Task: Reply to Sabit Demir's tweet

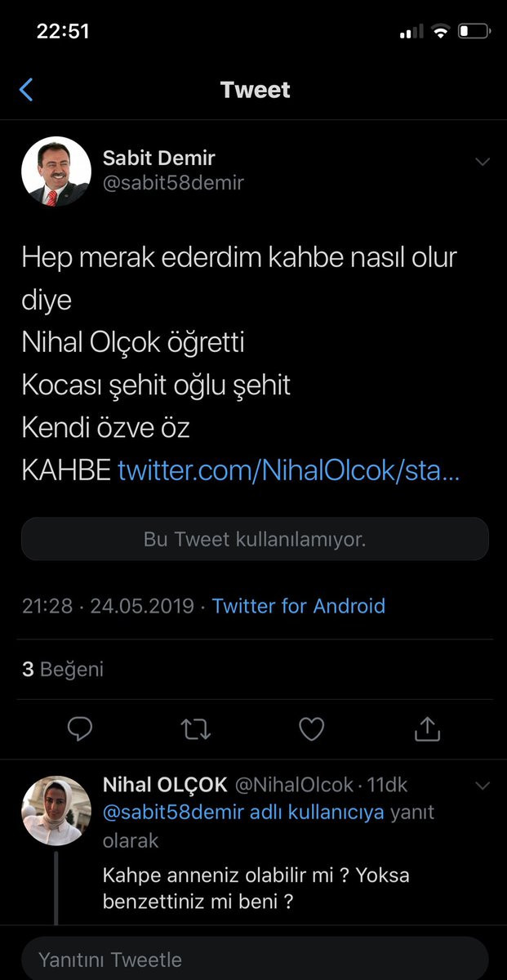Action: [x=79, y=728]
